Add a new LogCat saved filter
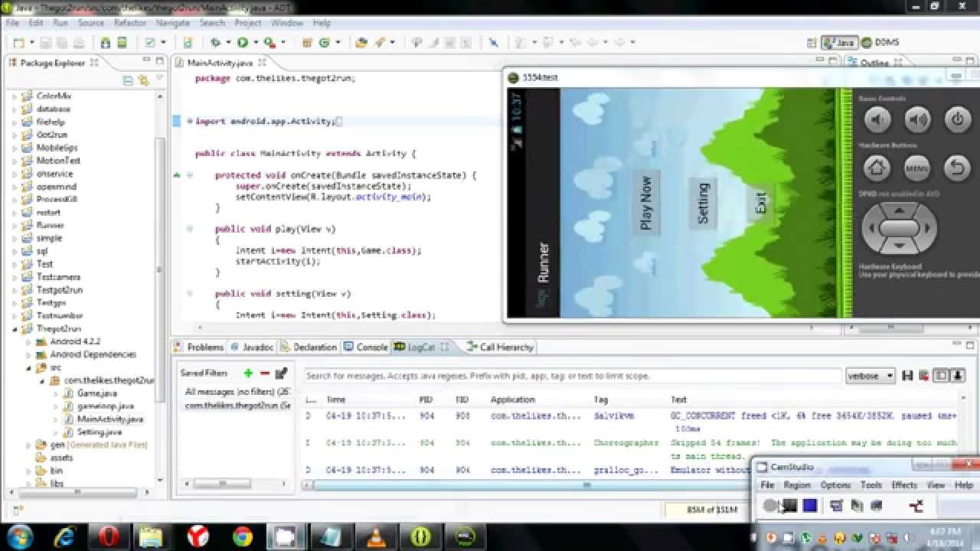 tap(248, 373)
